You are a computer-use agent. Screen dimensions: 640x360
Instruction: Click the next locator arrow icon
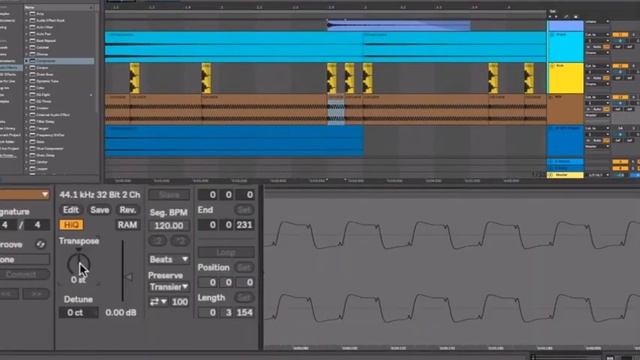[556, 17]
